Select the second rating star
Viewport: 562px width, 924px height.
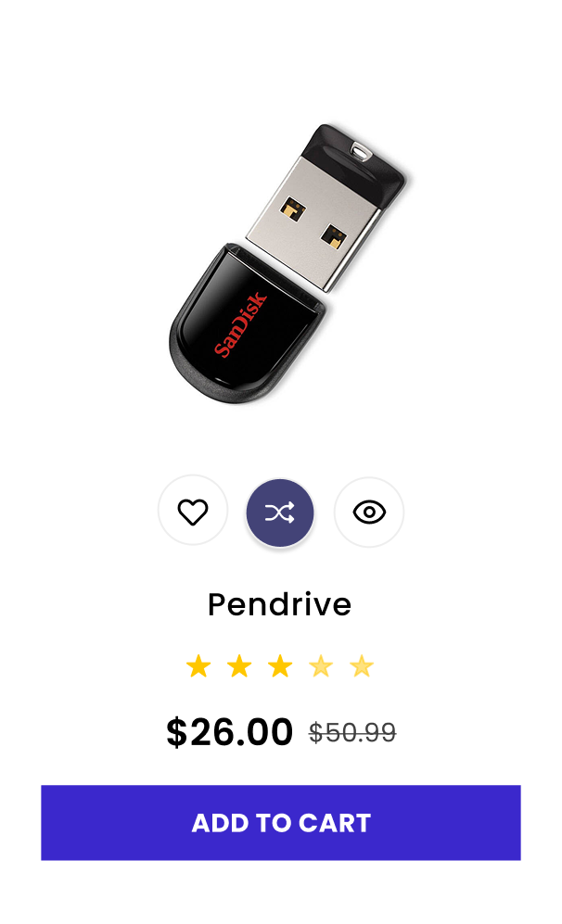point(239,666)
